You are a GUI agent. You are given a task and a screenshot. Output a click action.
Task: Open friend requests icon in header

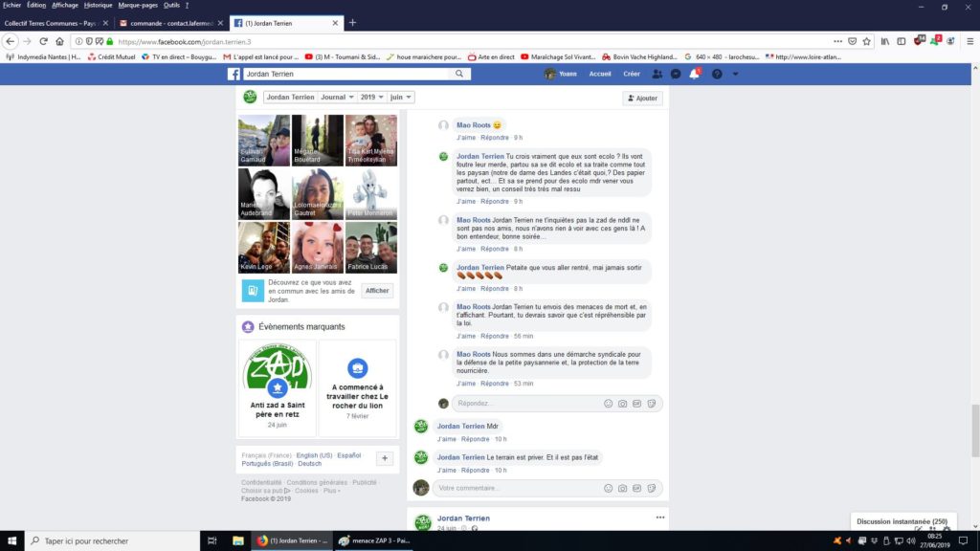pos(657,74)
